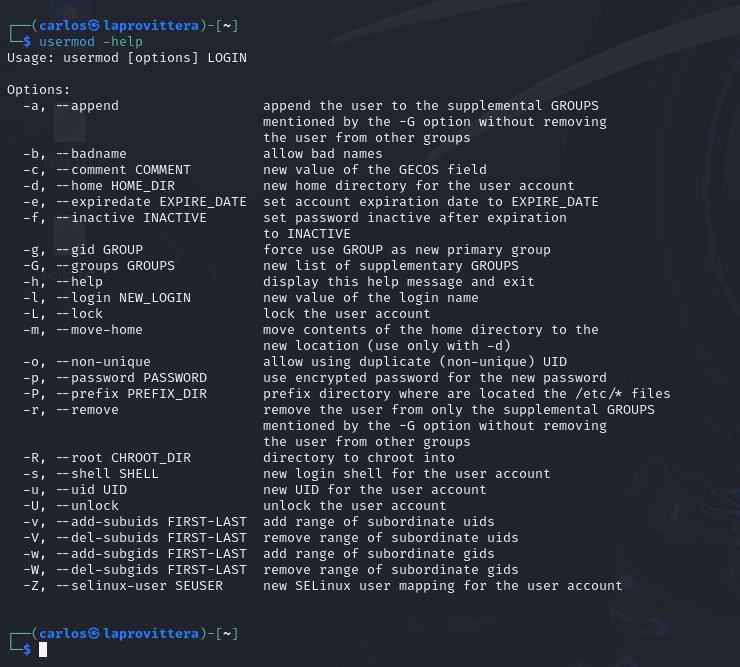Click the 'lock the user account' description

point(347,314)
